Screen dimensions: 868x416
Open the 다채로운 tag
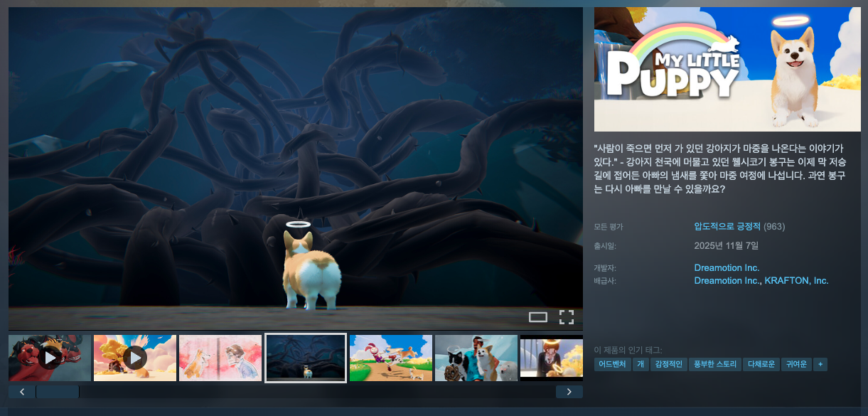761,364
